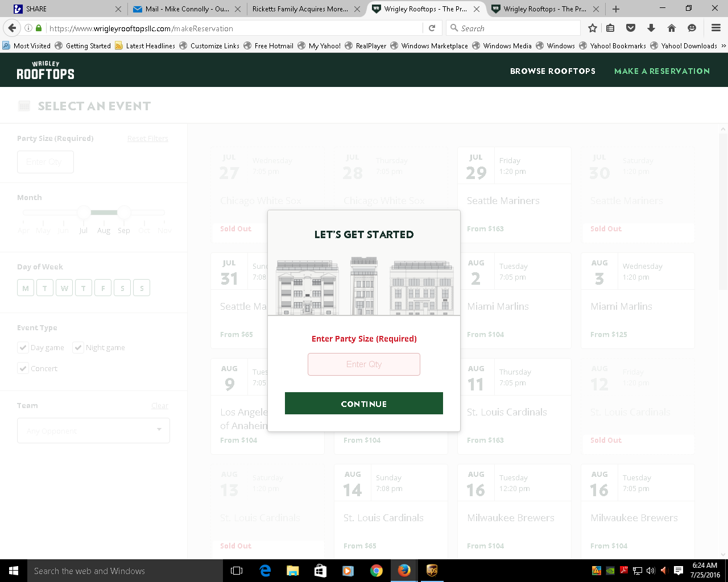
Task: Select the Aug 3 Miami Marlins event
Action: (638, 301)
